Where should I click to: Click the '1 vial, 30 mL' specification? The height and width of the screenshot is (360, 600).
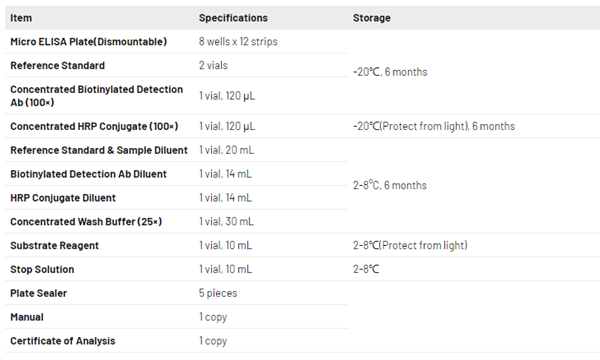point(226,222)
